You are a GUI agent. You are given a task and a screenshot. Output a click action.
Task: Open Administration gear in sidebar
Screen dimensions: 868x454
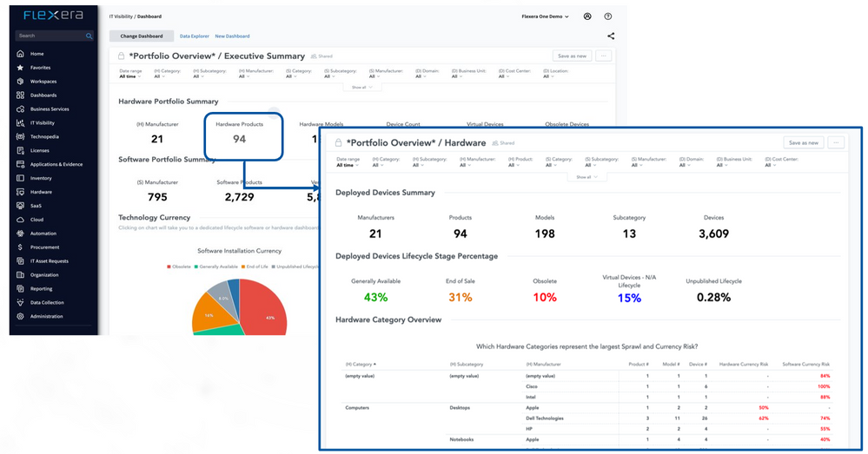[20, 317]
